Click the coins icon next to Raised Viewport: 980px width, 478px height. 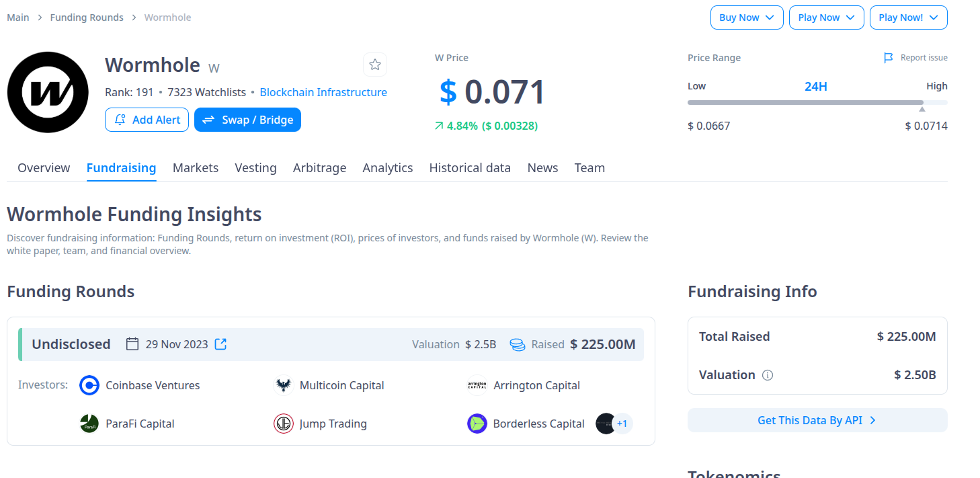pyautogui.click(x=517, y=344)
